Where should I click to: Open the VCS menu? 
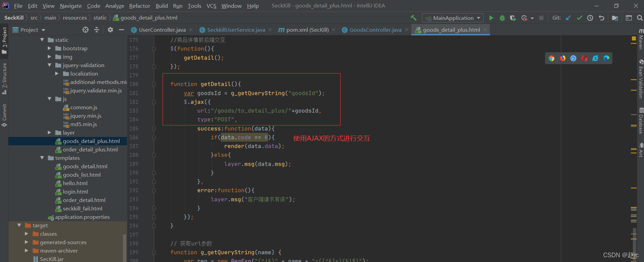click(x=211, y=6)
